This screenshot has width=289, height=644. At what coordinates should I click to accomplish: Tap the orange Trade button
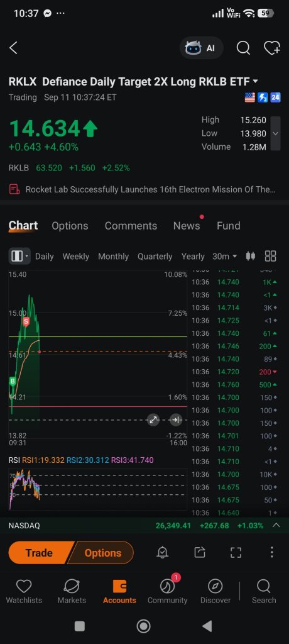pyautogui.click(x=40, y=553)
